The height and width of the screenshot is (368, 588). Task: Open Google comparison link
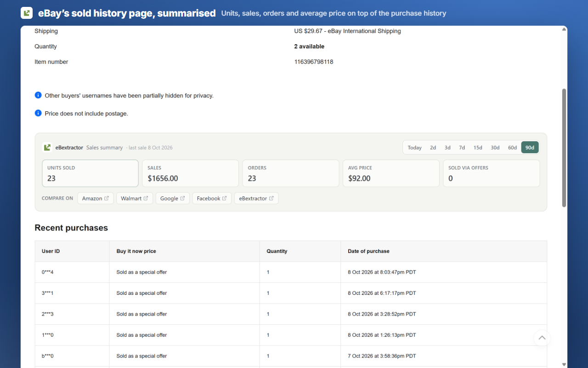tap(173, 198)
